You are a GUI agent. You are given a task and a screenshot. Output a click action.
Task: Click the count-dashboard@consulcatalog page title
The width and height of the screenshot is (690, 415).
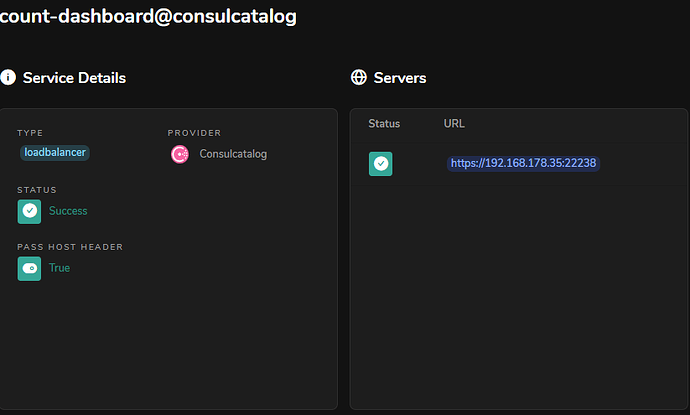coord(148,17)
